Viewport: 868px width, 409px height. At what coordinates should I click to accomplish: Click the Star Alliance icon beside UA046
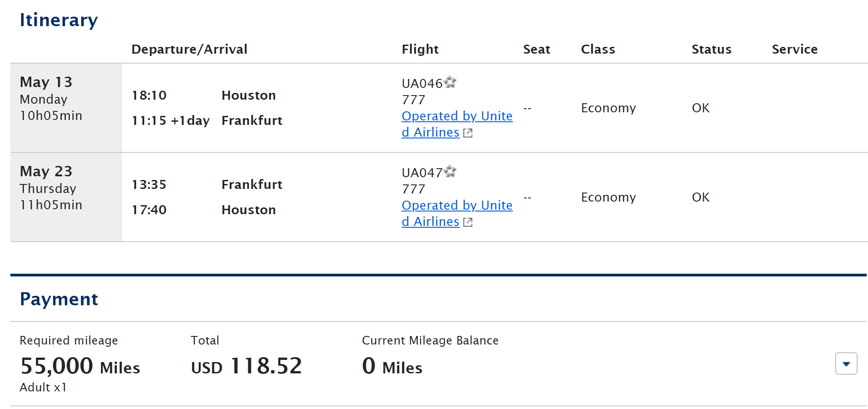point(450,82)
